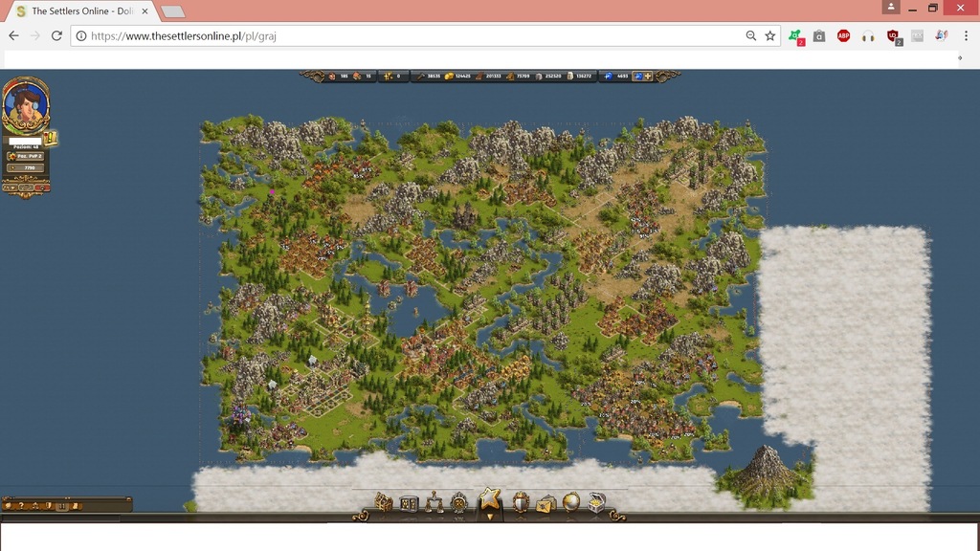Click the dark castle at map center

(464, 216)
